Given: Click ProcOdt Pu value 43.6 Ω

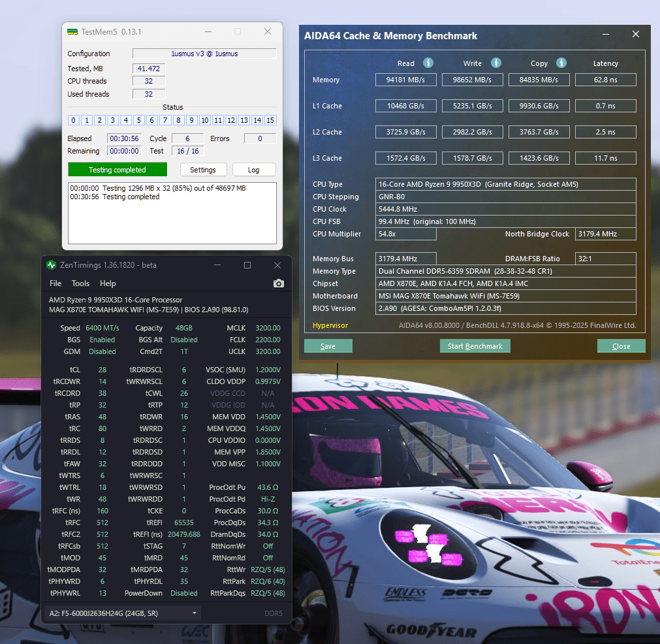Looking at the screenshot, I should click(268, 487).
